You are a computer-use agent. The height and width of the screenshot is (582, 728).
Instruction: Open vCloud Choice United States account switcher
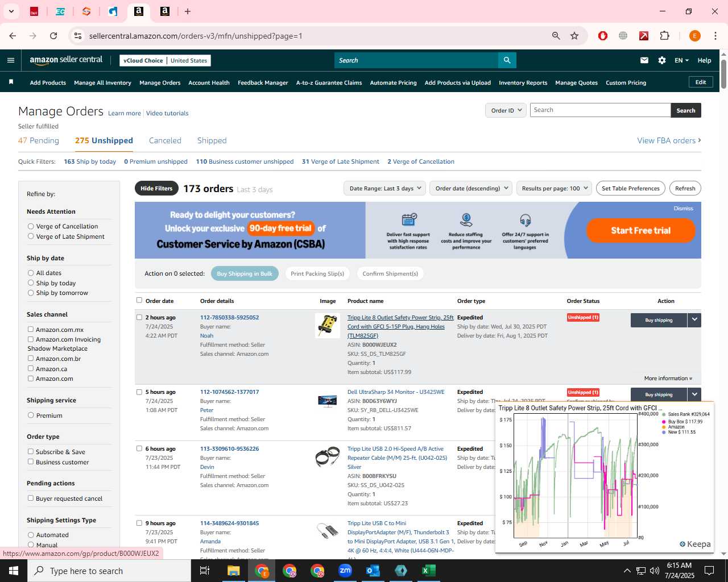165,60
